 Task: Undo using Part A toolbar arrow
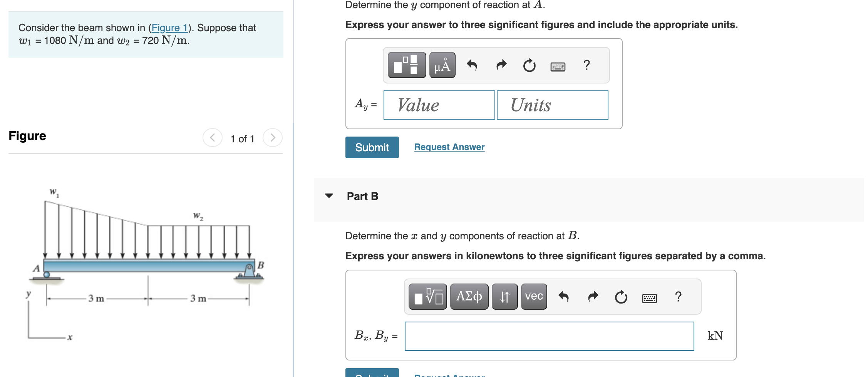coord(472,65)
